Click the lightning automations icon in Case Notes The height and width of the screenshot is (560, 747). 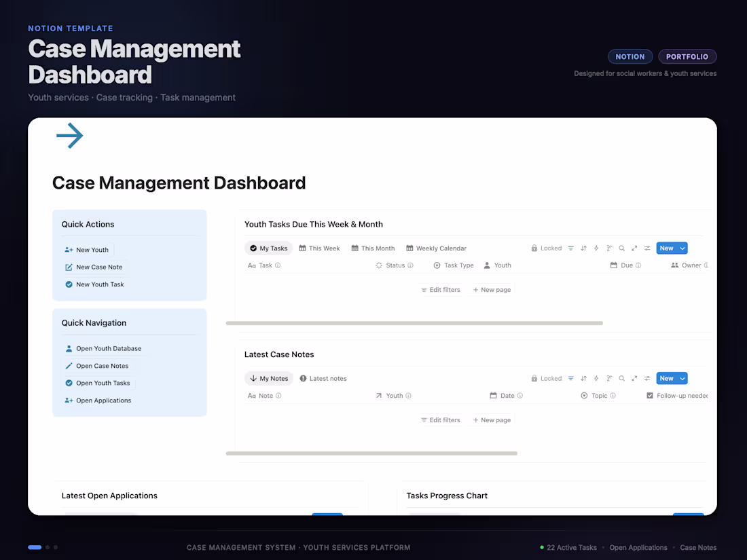[596, 379]
